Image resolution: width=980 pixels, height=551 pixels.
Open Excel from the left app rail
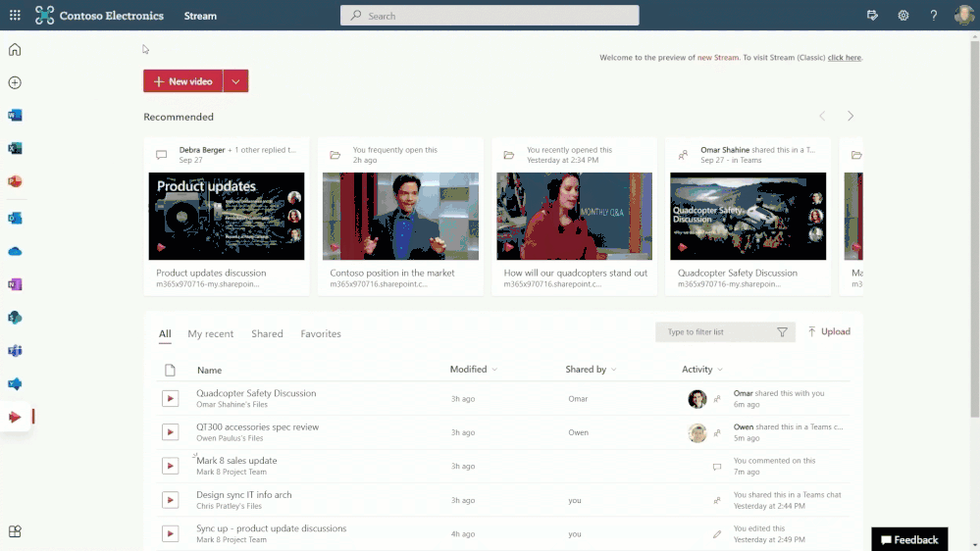pyautogui.click(x=15, y=148)
